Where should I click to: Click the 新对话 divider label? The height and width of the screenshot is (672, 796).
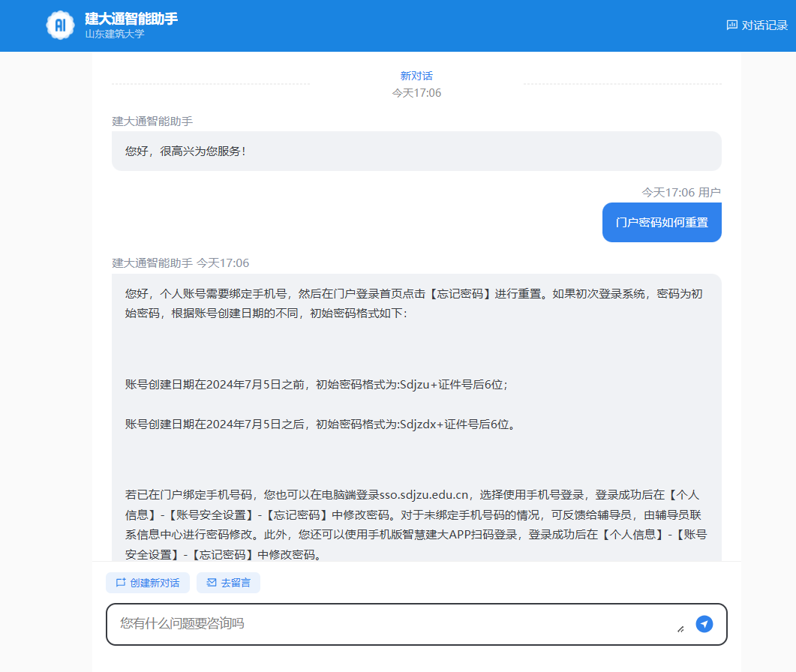coord(416,76)
